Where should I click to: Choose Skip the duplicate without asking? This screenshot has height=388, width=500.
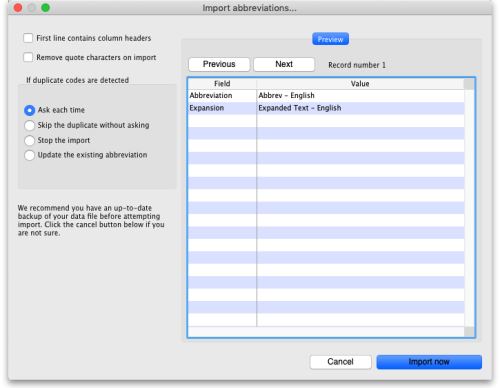point(30,125)
